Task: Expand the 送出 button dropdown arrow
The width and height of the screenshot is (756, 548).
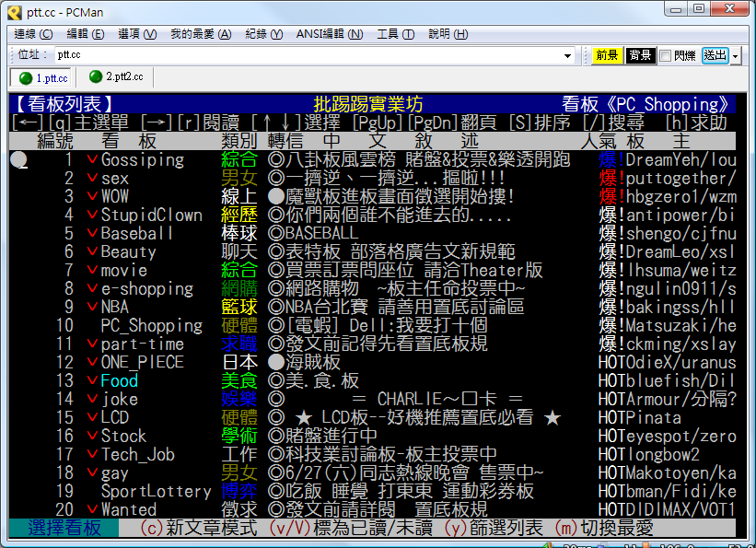Action: click(x=735, y=55)
